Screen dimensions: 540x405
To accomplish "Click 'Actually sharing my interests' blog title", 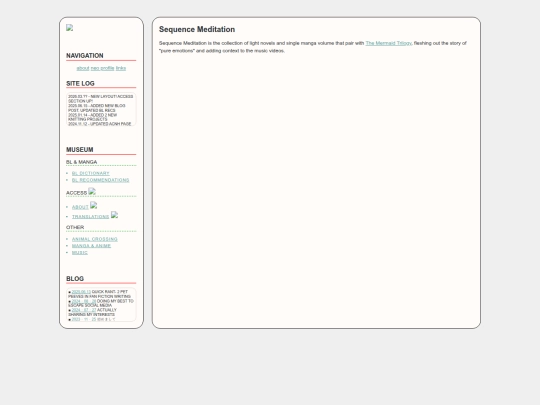I will [92, 312].
